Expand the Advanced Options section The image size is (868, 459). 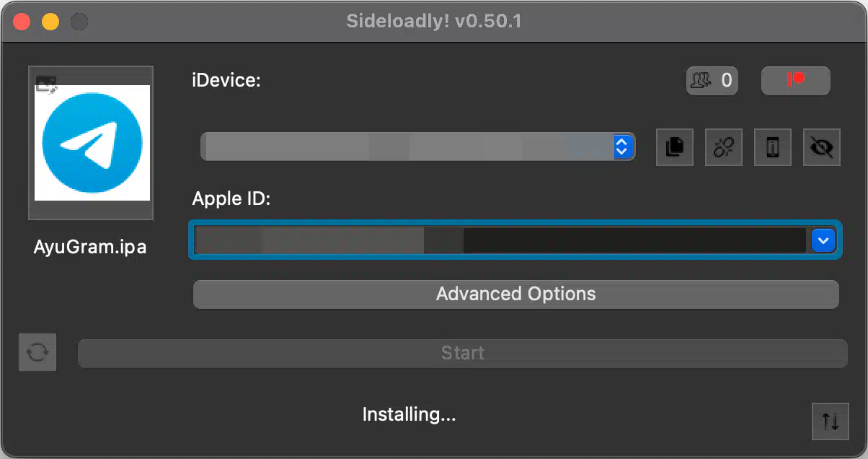[515, 294]
